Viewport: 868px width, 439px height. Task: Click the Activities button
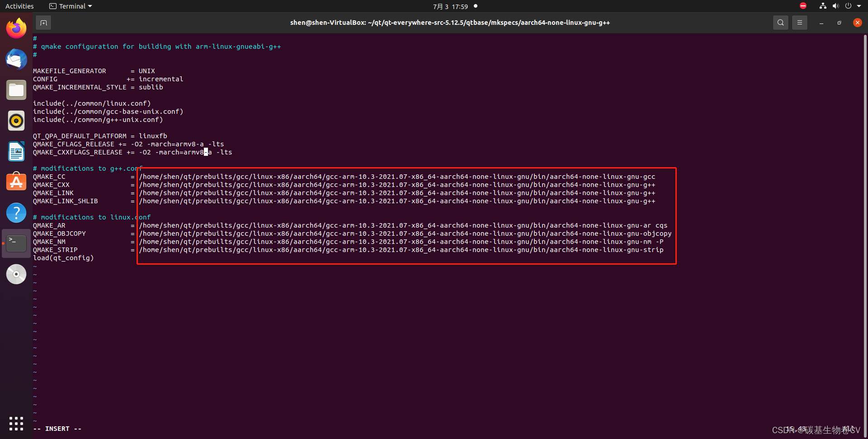(19, 6)
